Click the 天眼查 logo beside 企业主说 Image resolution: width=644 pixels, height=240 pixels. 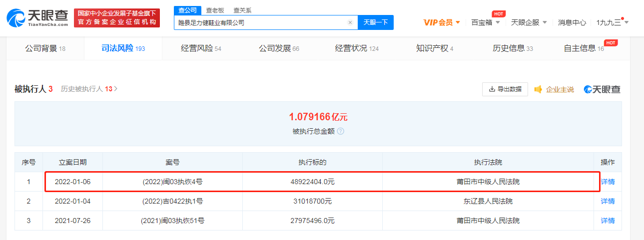pos(602,89)
